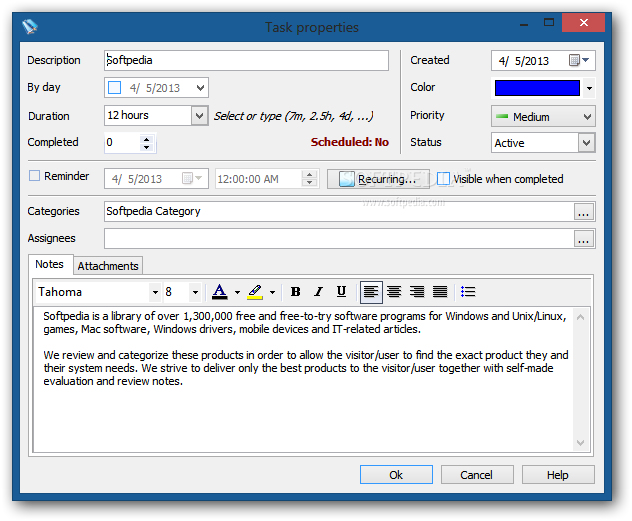Expand the font color dropdown arrow

click(x=237, y=292)
